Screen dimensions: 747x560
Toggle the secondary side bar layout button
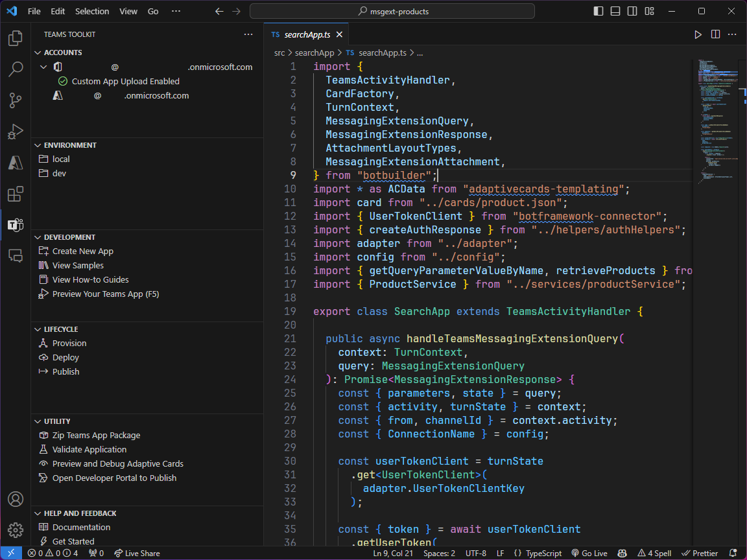(x=632, y=11)
